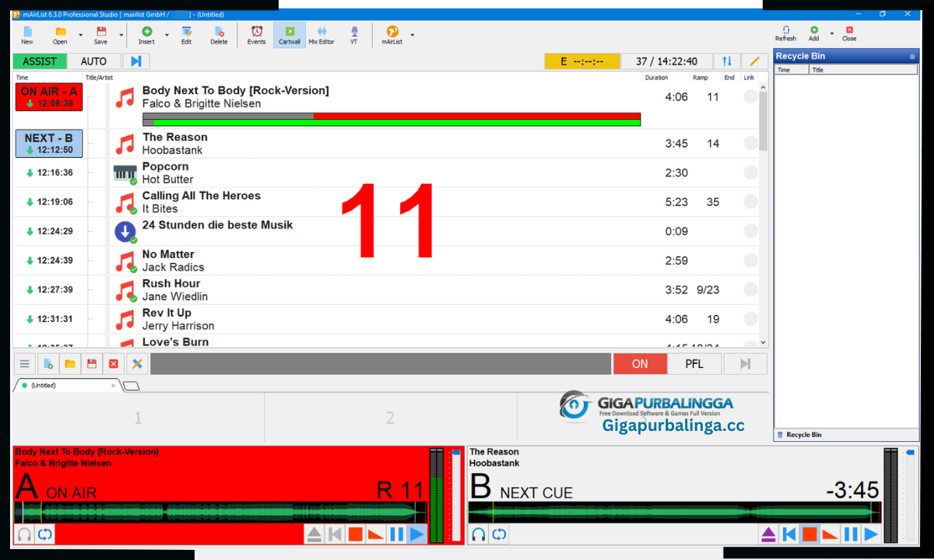Toggle link circle for Calling All The Heroes
Image resolution: width=934 pixels, height=560 pixels.
(x=750, y=202)
